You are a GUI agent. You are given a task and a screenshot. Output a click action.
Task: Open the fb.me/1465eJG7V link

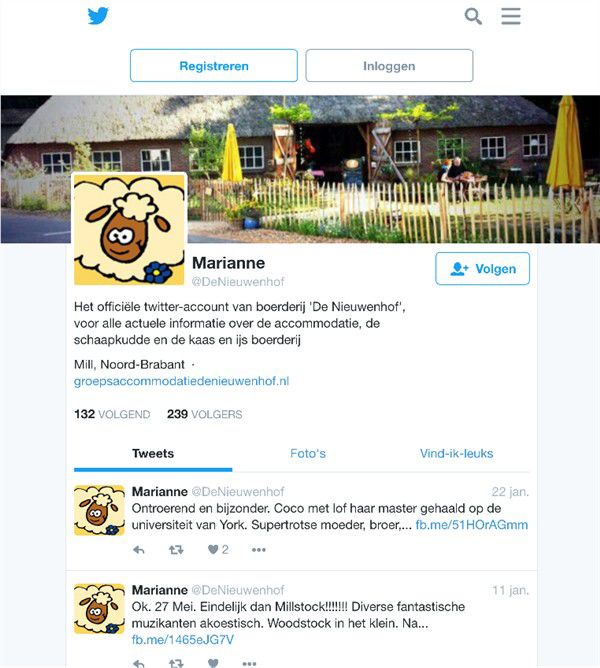[183, 640]
